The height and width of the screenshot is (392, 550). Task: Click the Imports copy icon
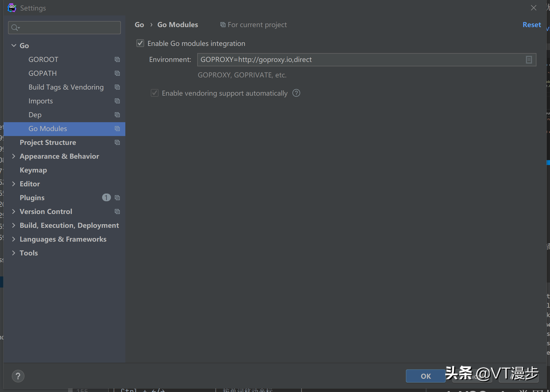point(118,101)
